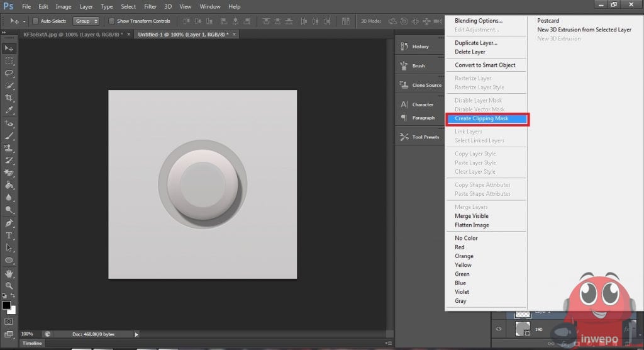Select the Eyedropper tool

(9, 110)
